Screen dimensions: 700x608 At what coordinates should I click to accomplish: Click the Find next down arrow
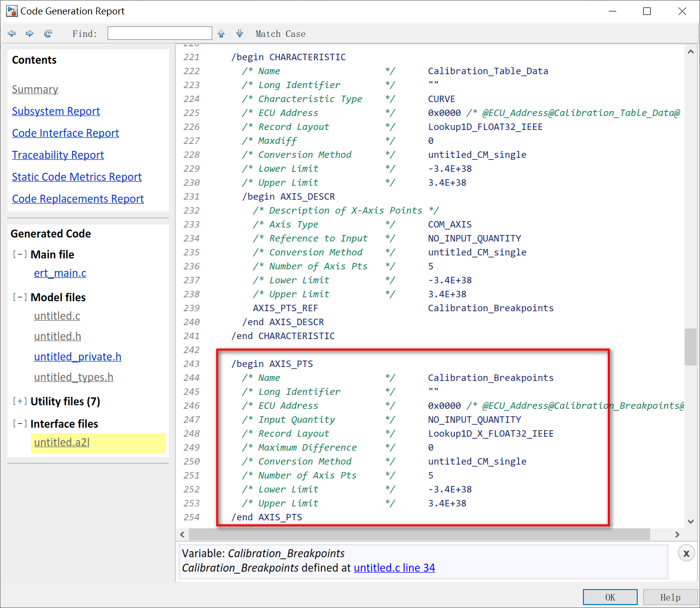tap(240, 33)
